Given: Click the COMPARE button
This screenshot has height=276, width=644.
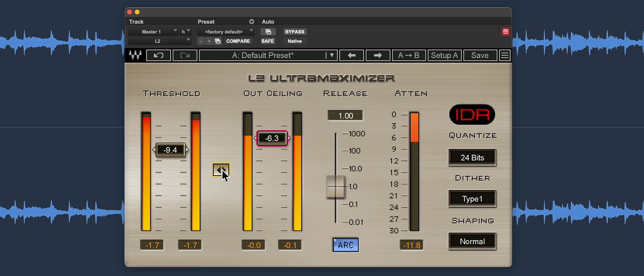Looking at the screenshot, I should [238, 41].
